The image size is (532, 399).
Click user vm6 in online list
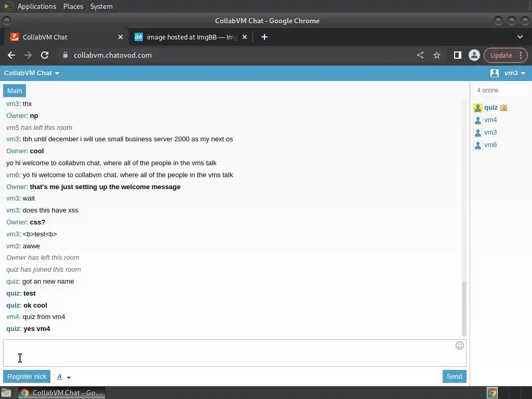point(490,145)
